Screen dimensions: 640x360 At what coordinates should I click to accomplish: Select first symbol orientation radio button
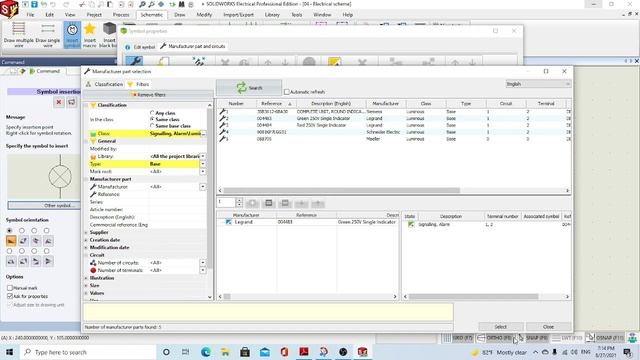[9, 231]
